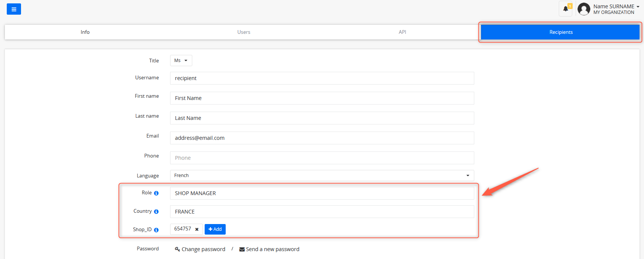The height and width of the screenshot is (259, 644).
Task: Click the Add shop ID button
Action: 215,229
